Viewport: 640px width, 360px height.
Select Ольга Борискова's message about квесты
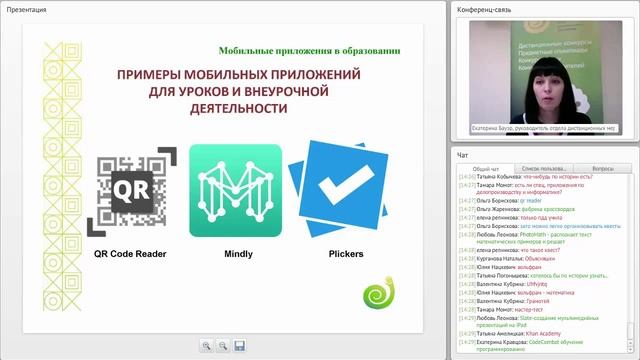540,226
